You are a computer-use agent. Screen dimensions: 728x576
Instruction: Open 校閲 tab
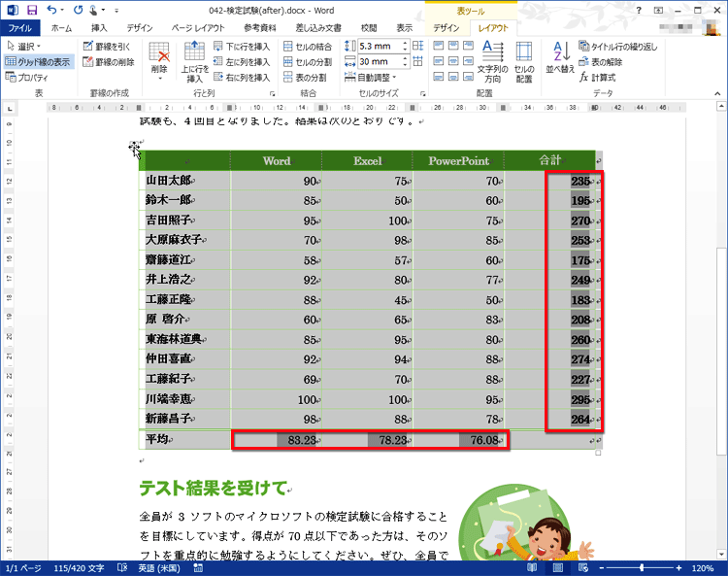pyautogui.click(x=369, y=28)
